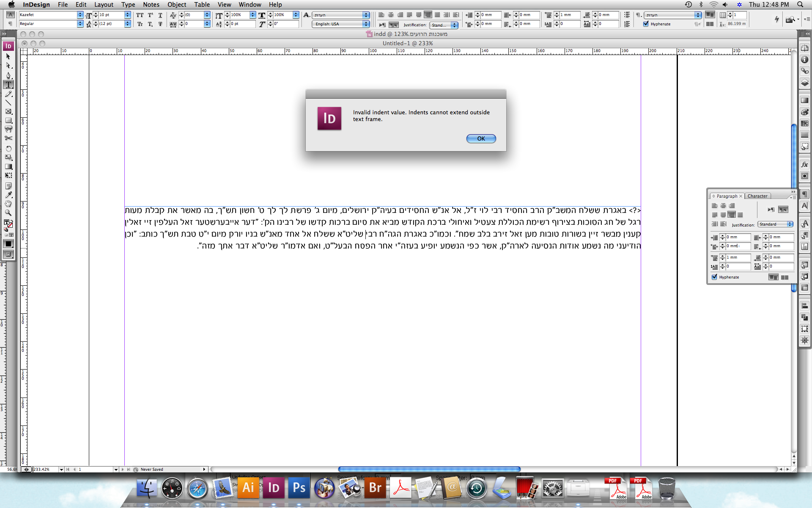The width and height of the screenshot is (812, 508).
Task: Enable align-to-baseline-grid button in Paragraph panel
Action: (x=785, y=277)
